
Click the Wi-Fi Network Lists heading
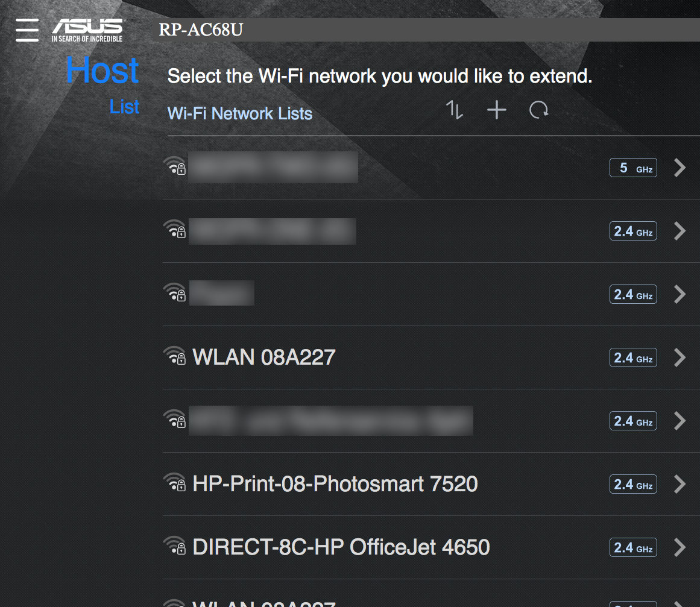tap(240, 113)
